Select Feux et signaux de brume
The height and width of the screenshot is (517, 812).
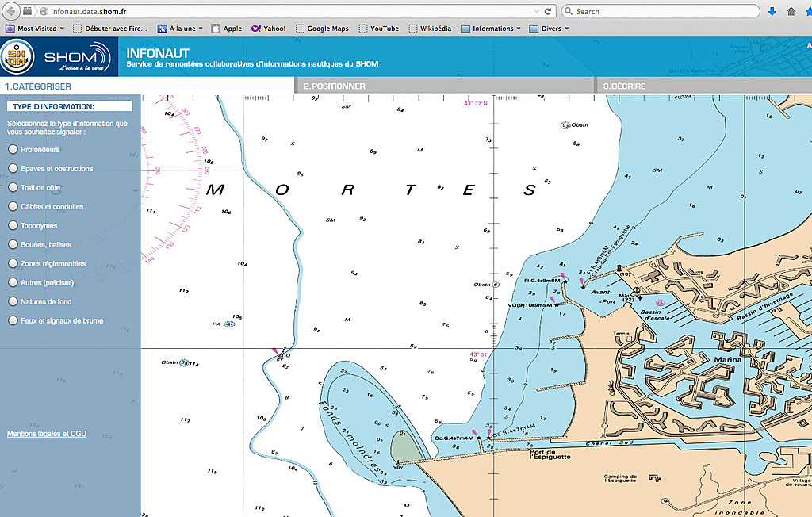coord(13,320)
